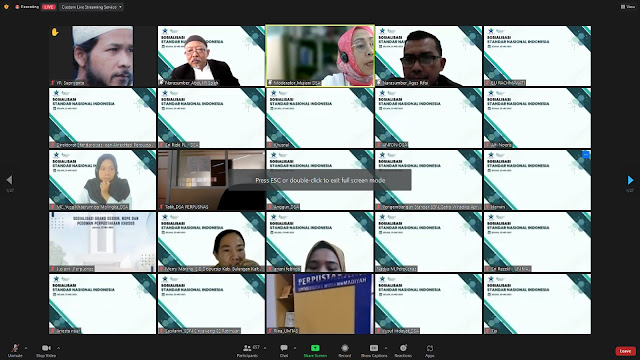Screen dimensions: 640x360
Task: Click the encryption shield icon
Action: [6, 7]
